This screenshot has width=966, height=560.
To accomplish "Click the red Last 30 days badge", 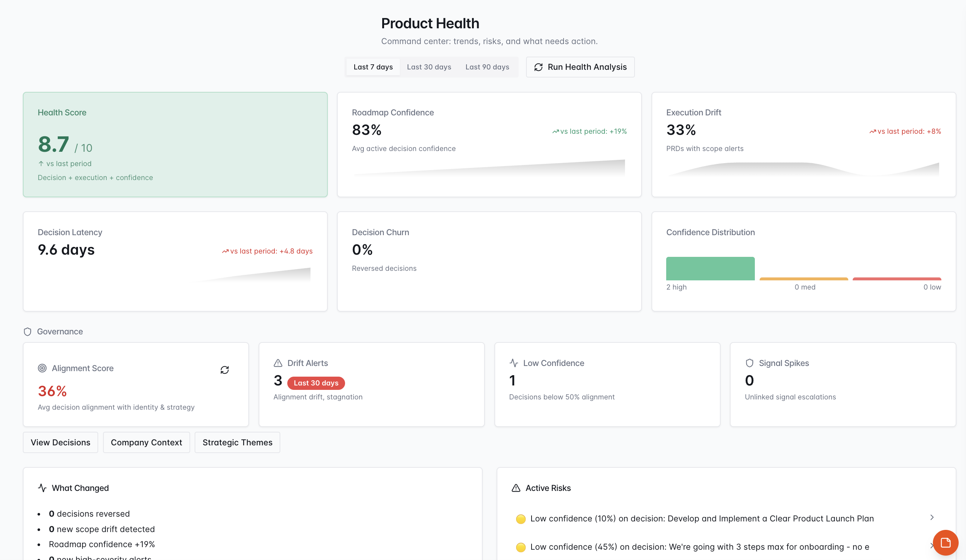I will point(316,383).
